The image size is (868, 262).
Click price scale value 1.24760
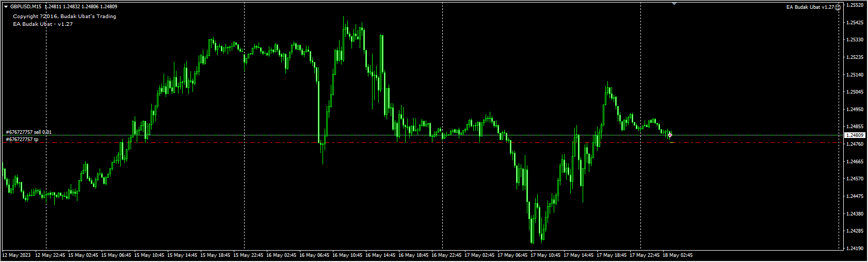point(856,144)
